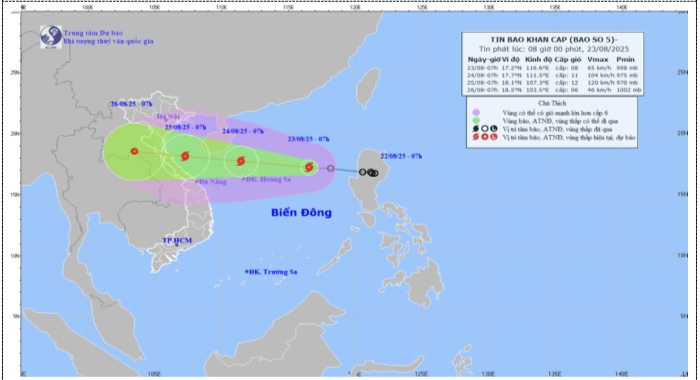This screenshot has height=380, width=700.
Task: Click the Hà Nội label on the map
Action: click(x=168, y=117)
